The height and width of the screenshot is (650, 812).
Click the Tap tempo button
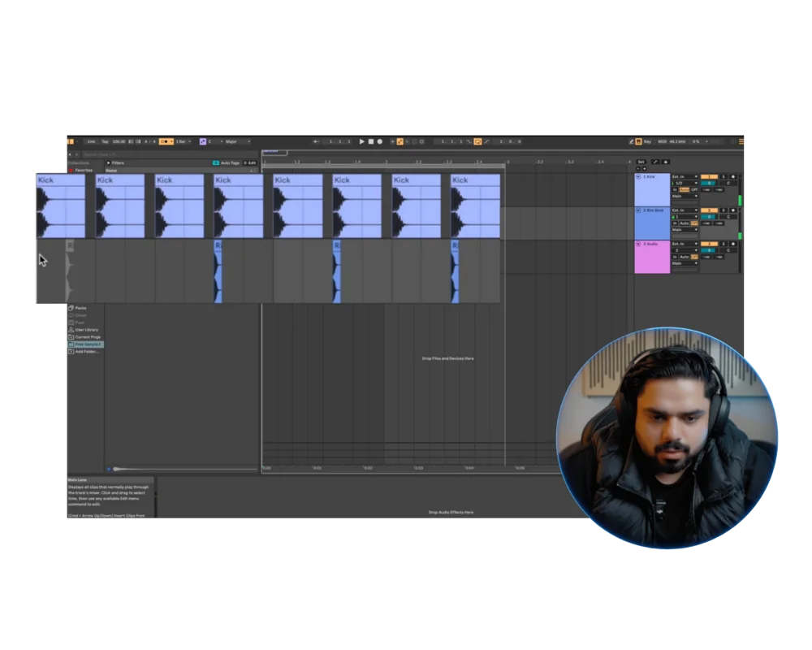(x=105, y=141)
